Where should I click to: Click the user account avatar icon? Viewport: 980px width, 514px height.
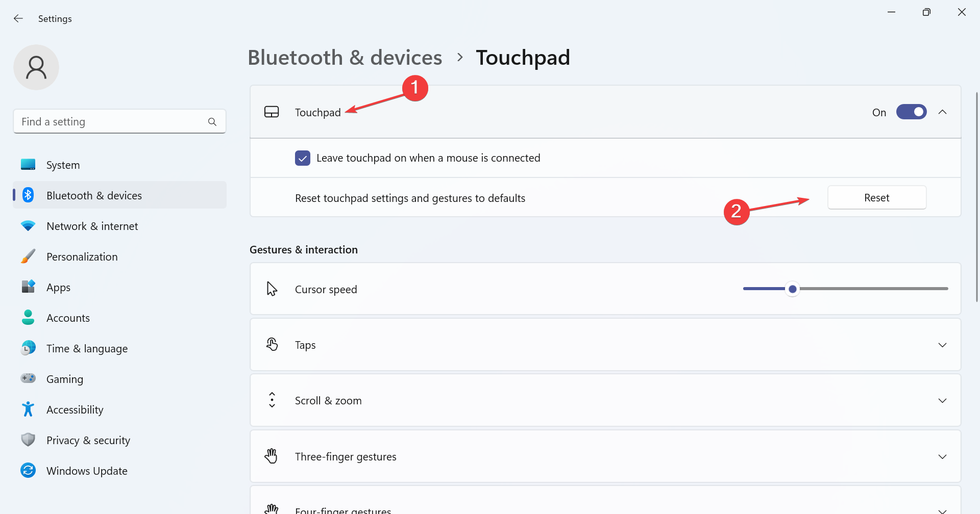click(x=36, y=67)
